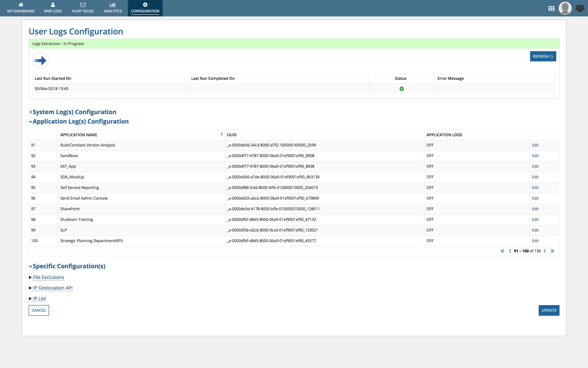Click the Refresh button
Screen dimensions: 588x368
pyautogui.click(x=543, y=56)
